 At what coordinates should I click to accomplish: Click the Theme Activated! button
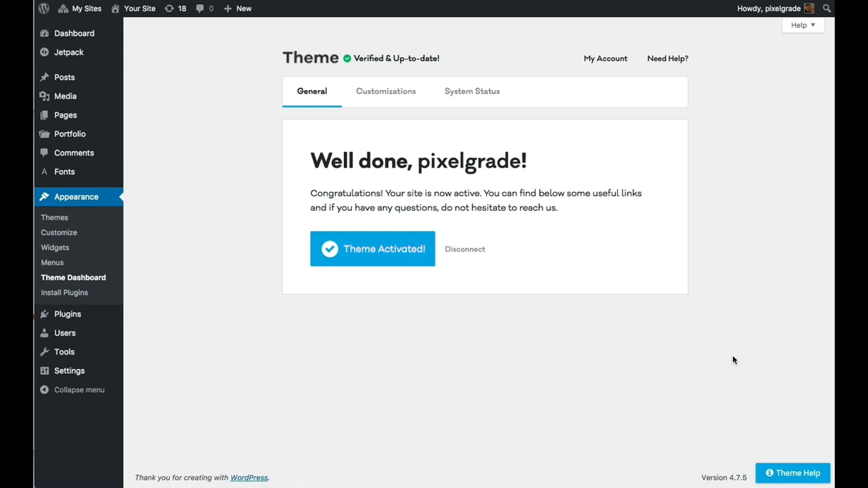pyautogui.click(x=373, y=249)
